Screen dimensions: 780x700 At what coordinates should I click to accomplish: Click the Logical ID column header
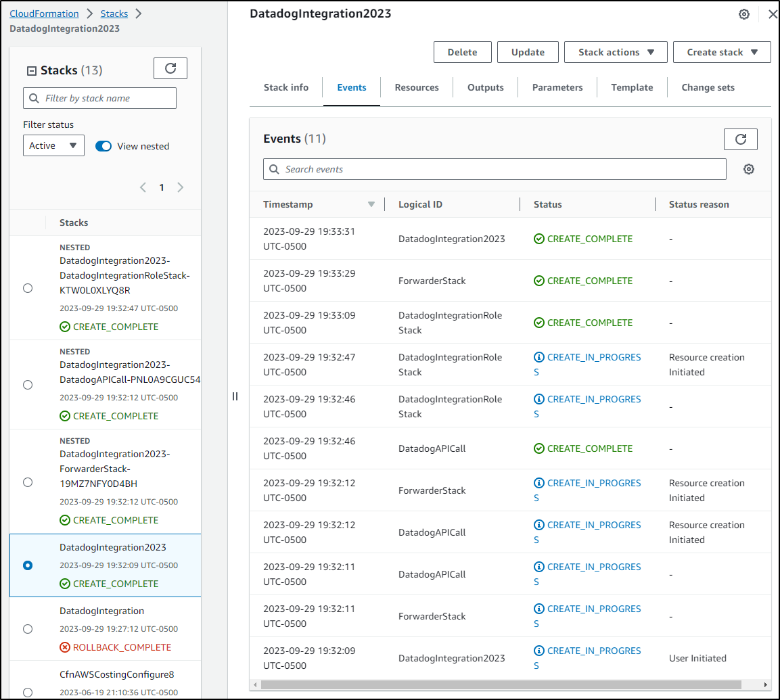pyautogui.click(x=420, y=204)
